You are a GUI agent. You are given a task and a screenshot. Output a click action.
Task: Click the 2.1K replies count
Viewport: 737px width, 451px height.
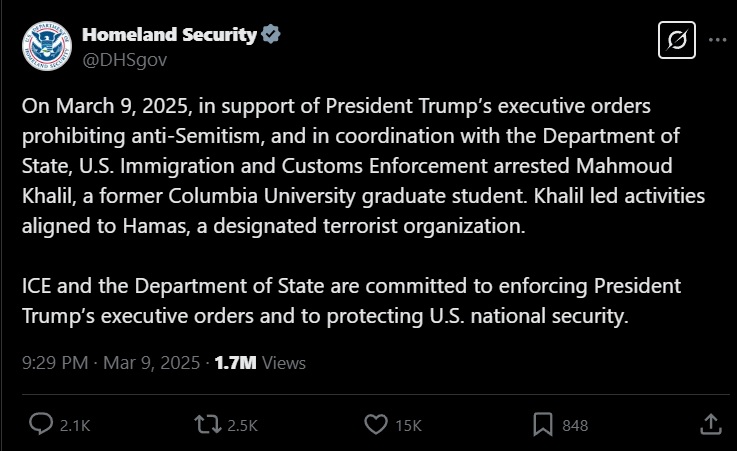(x=75, y=426)
